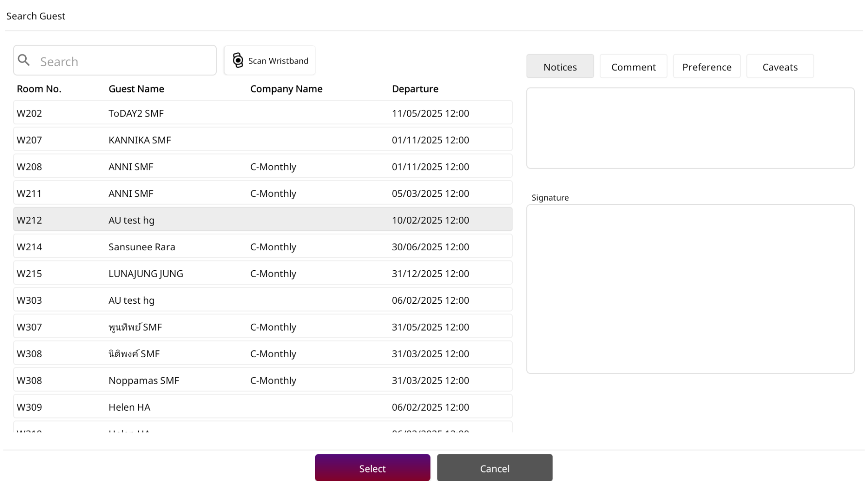The height and width of the screenshot is (487, 868).
Task: Cancel the guest search dialog
Action: click(x=494, y=468)
